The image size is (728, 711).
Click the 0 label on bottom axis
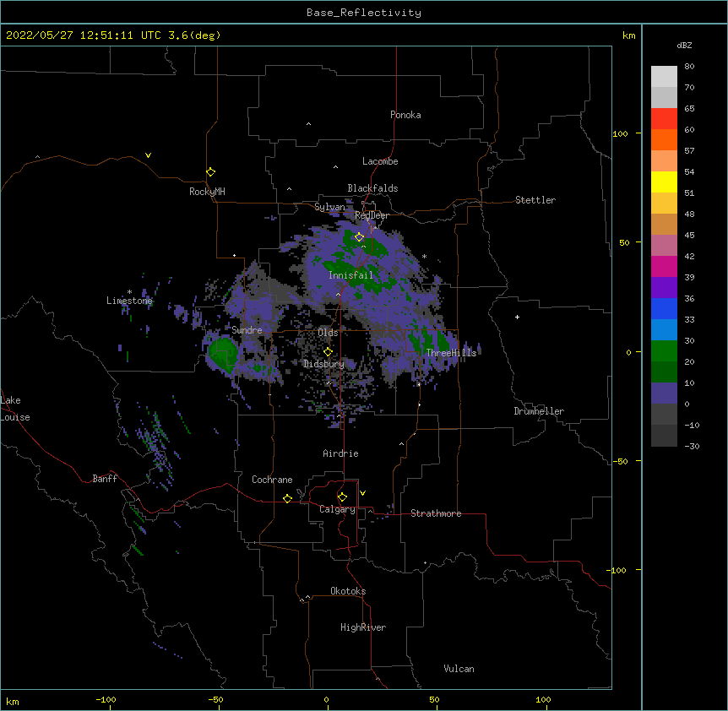[326, 699]
